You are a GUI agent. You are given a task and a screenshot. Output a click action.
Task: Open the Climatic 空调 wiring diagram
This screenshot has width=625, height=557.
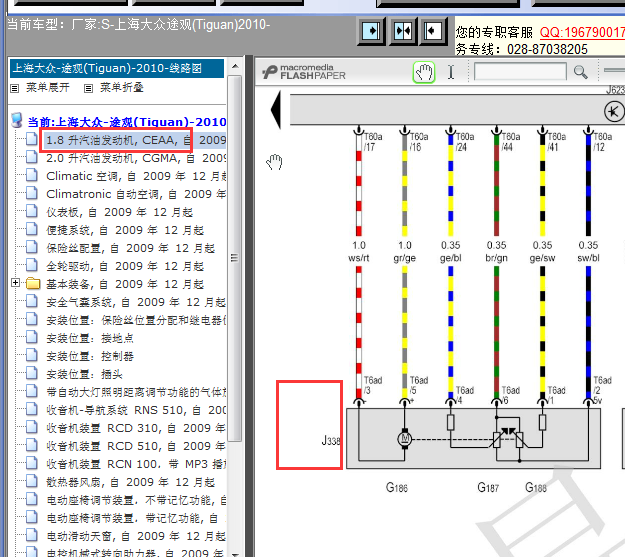(x=136, y=176)
